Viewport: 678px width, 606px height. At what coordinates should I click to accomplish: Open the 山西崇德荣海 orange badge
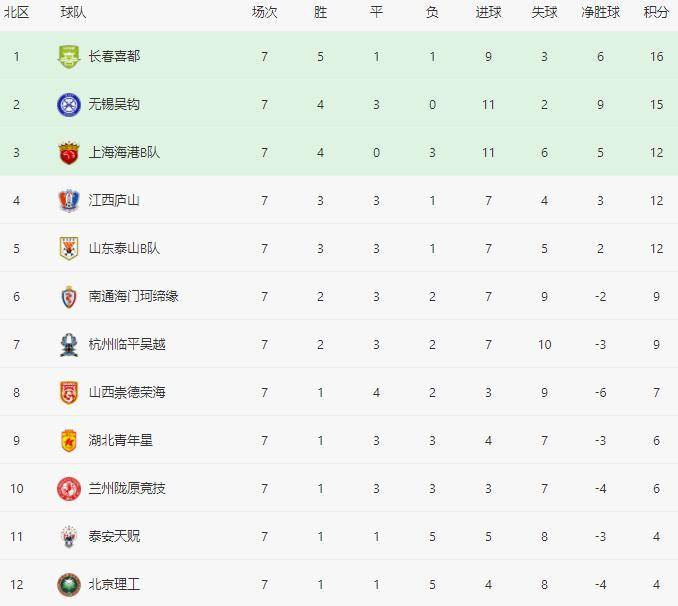click(x=69, y=393)
